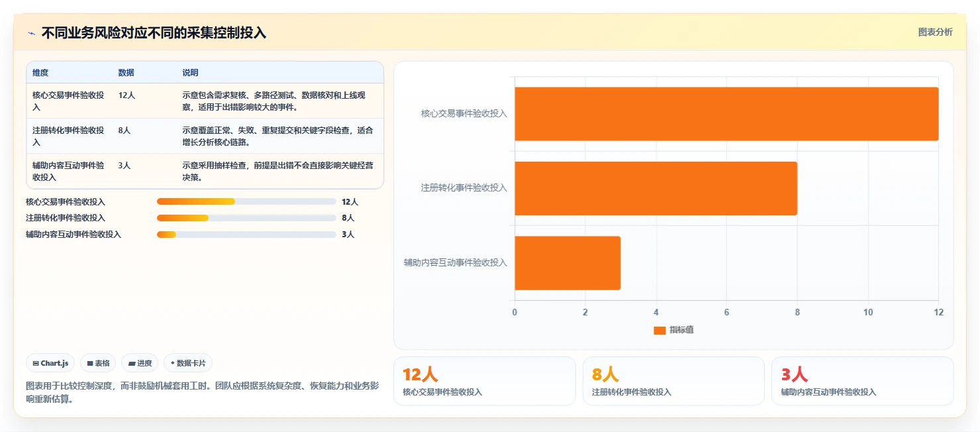Click the footnote text 图表用于比较控制深度
The image size is (980, 432).
203,392
